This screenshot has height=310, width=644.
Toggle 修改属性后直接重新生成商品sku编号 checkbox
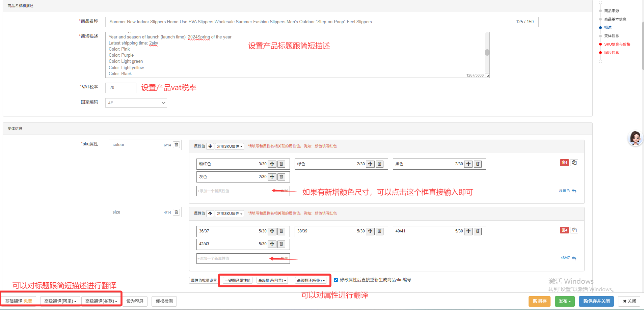(x=336, y=280)
